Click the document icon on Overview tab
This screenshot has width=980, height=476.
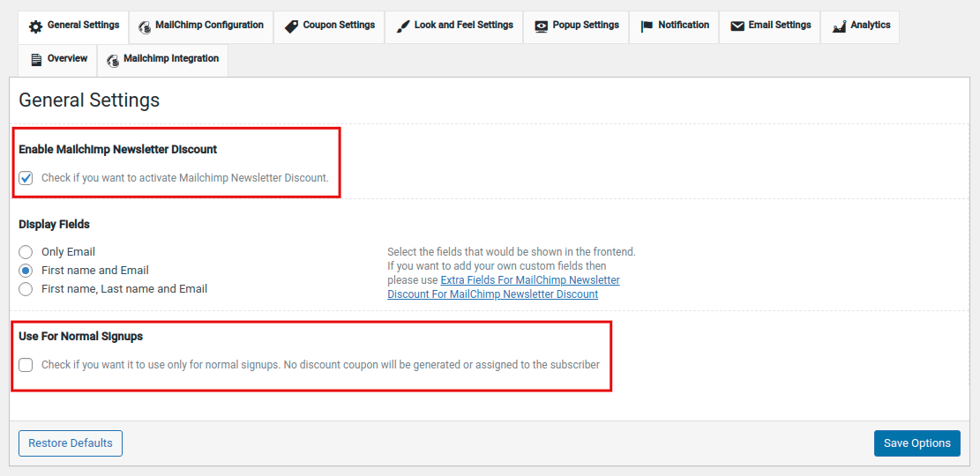[36, 60]
